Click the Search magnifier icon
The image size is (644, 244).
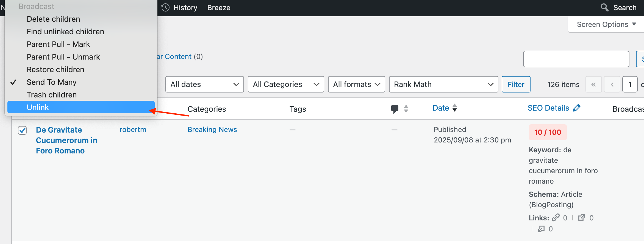(x=604, y=7)
